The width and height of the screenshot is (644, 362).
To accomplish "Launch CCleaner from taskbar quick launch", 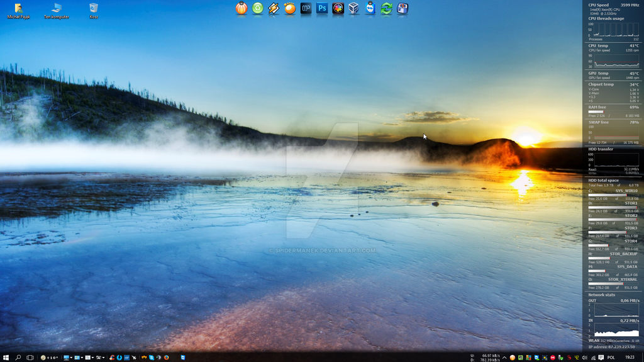I will (x=112, y=358).
